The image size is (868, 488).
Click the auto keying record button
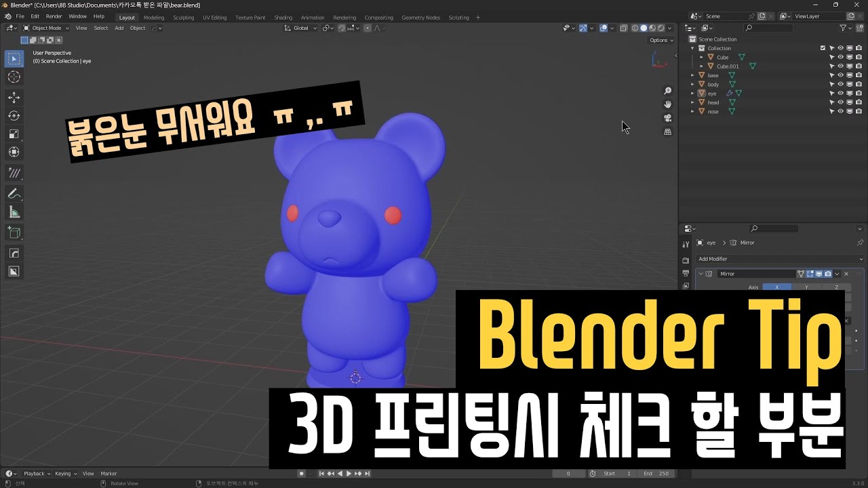point(301,474)
